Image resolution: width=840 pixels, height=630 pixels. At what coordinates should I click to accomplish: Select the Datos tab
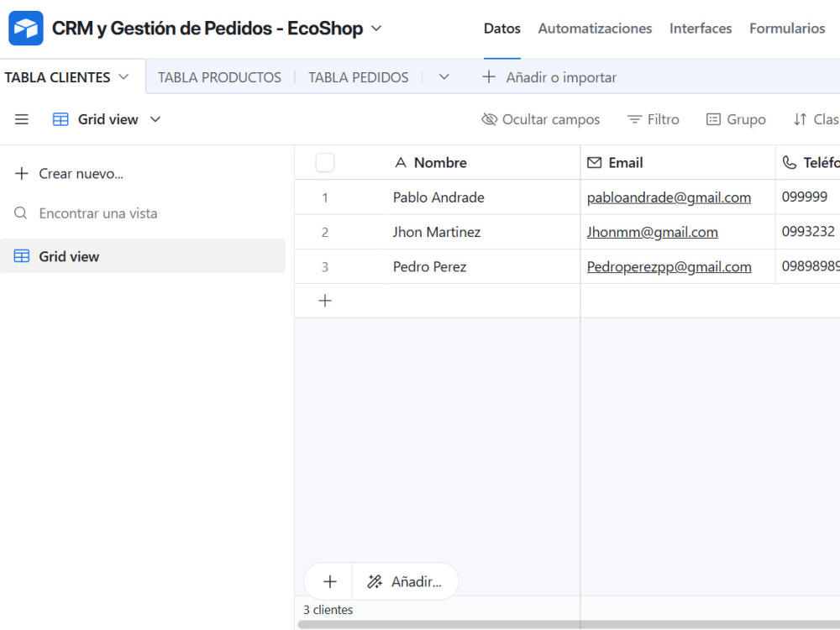point(502,29)
